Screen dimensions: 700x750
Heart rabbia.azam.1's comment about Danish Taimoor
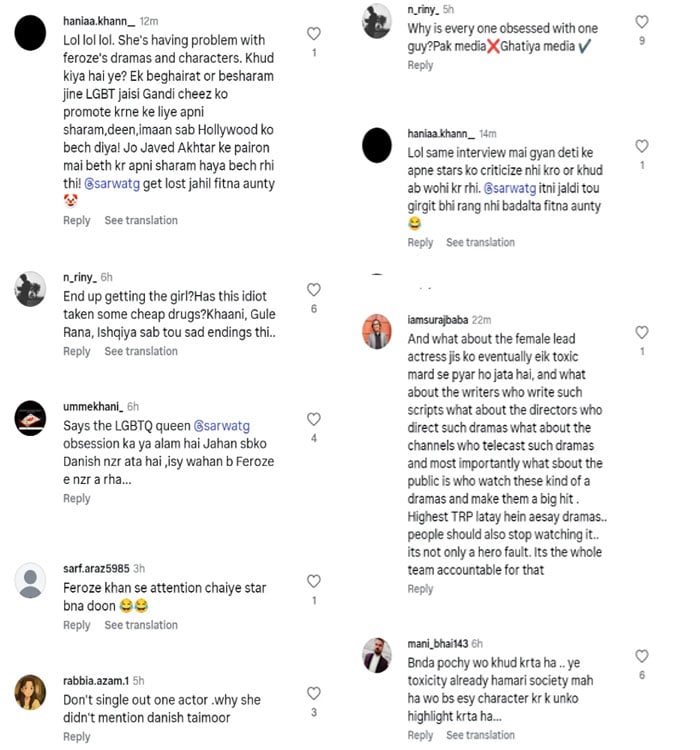coord(313,693)
